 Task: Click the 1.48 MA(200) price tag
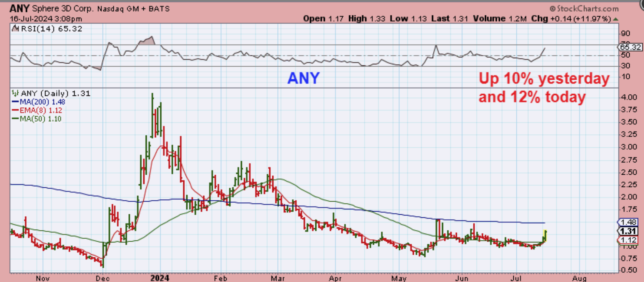coord(628,222)
